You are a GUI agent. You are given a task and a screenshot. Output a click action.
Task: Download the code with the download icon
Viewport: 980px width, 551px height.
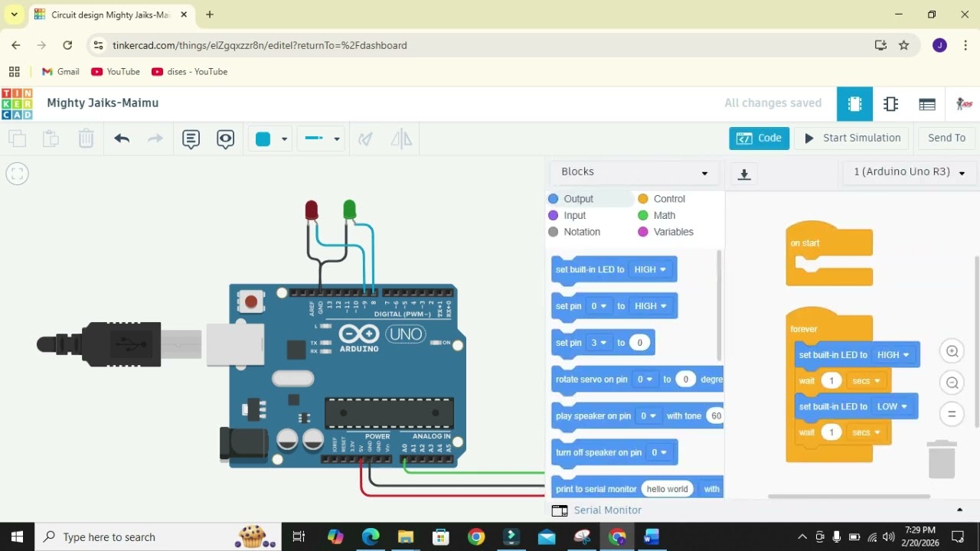point(743,174)
